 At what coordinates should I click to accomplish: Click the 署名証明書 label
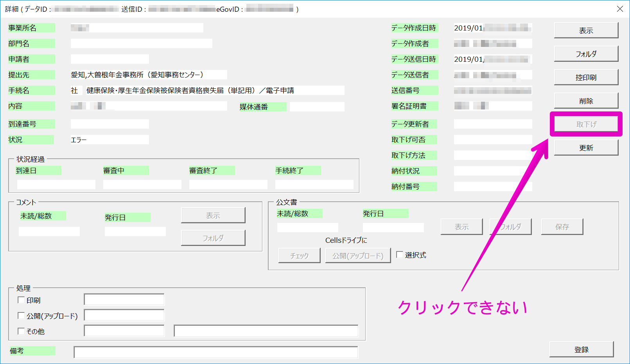(x=415, y=106)
